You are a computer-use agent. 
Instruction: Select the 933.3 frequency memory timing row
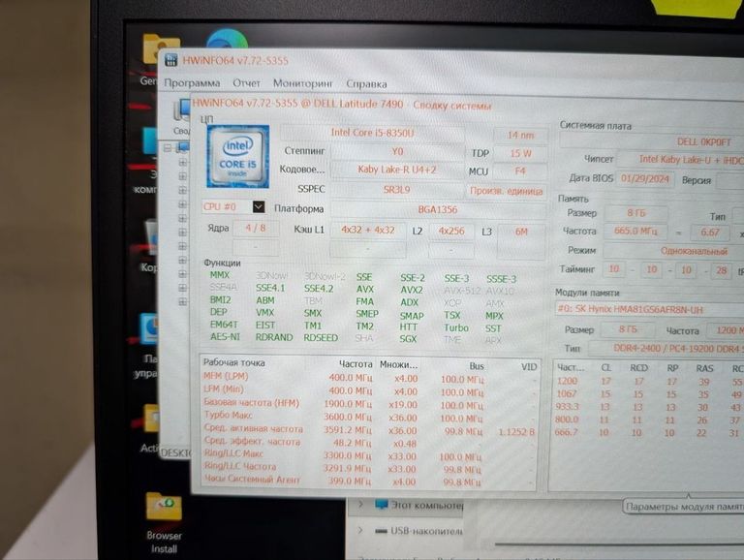point(648,407)
